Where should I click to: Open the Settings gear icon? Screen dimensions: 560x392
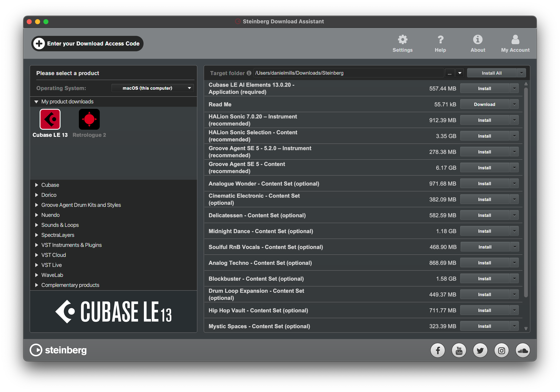(402, 40)
